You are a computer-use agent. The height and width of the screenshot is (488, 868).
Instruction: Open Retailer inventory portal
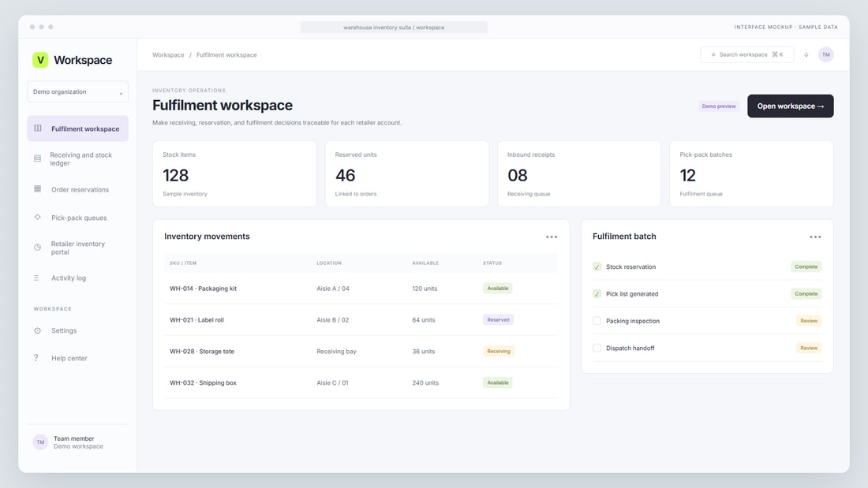77,248
